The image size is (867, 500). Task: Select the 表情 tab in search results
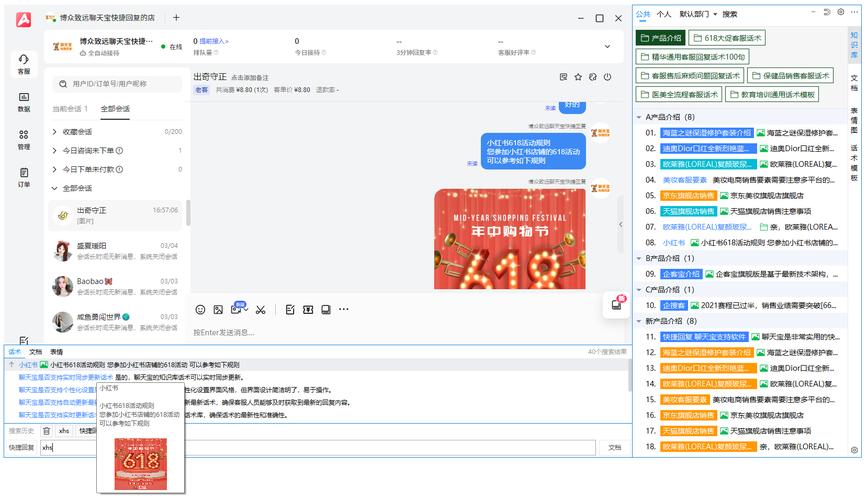pyautogui.click(x=56, y=352)
